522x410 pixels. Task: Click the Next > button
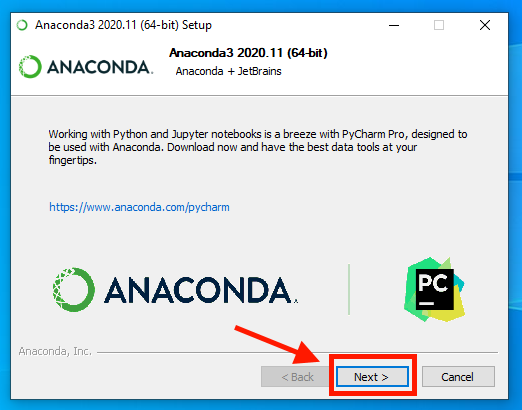click(x=372, y=377)
